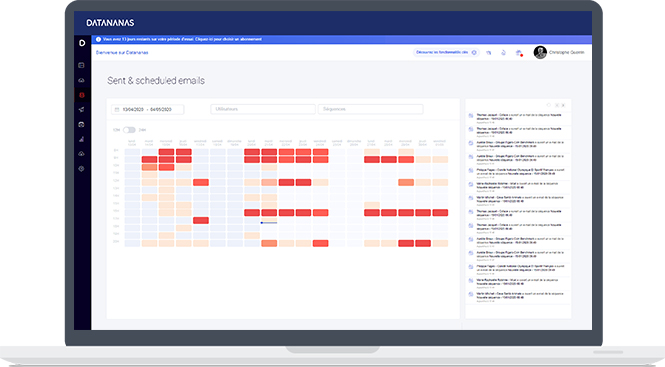Open the bar chart statistics sidebar icon
Screen dimensions: 665x367
click(81, 139)
